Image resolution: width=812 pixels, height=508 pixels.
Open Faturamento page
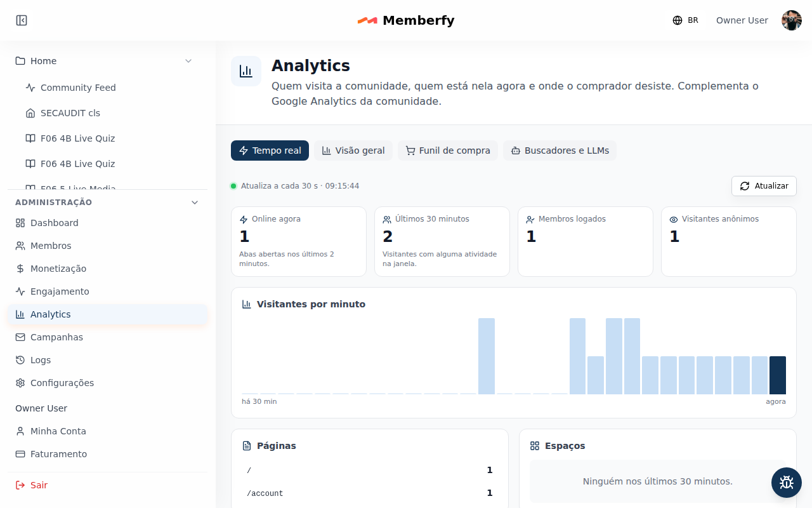108,454
